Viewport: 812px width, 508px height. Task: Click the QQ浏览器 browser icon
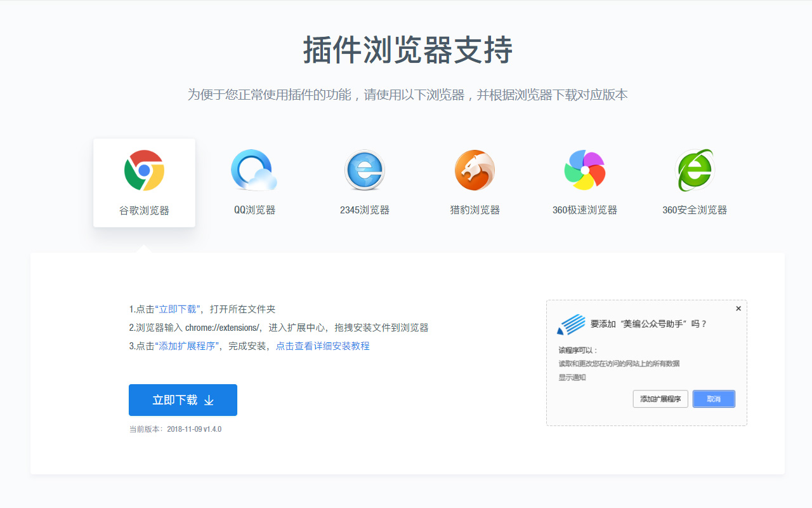click(254, 170)
